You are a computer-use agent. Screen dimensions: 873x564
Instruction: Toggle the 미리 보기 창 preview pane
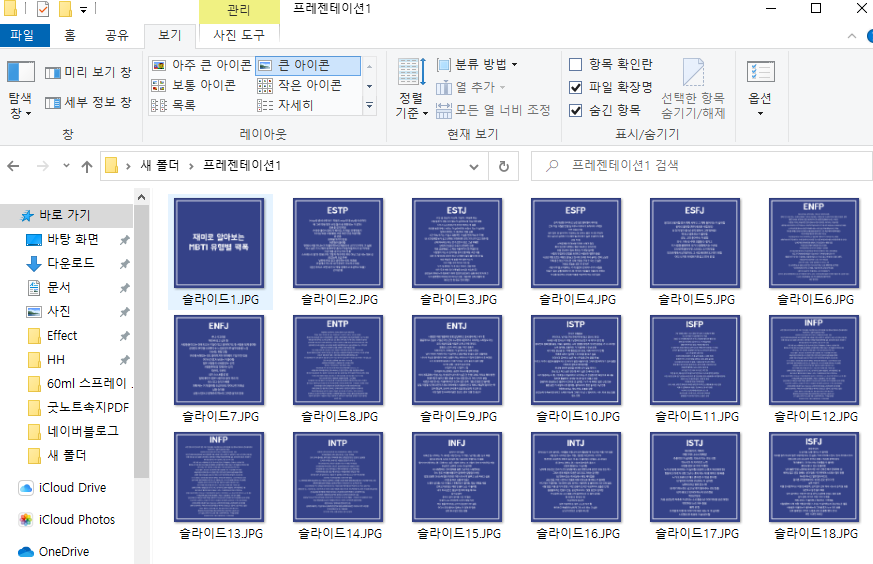pos(88,72)
